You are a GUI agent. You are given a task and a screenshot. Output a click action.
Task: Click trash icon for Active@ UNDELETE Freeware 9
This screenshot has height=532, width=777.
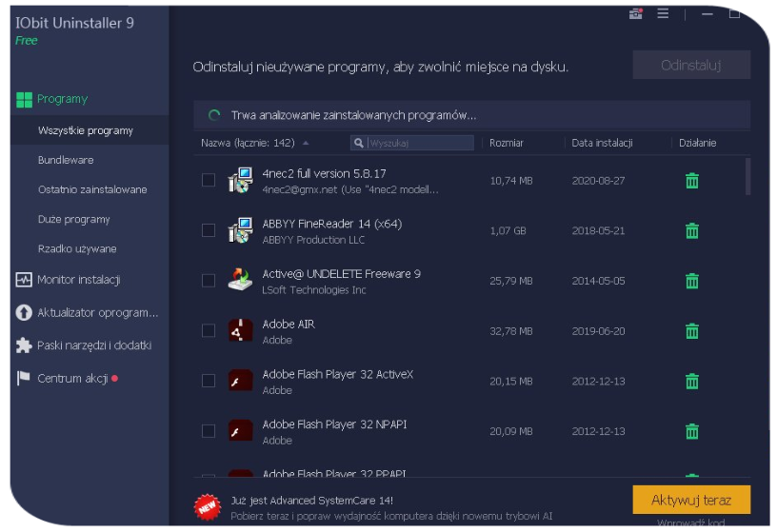coord(691,281)
